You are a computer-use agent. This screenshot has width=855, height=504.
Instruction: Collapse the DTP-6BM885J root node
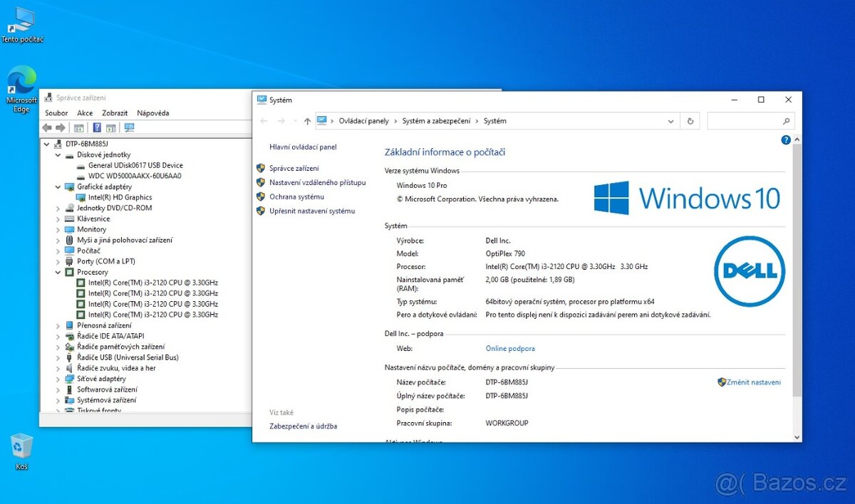(x=47, y=144)
